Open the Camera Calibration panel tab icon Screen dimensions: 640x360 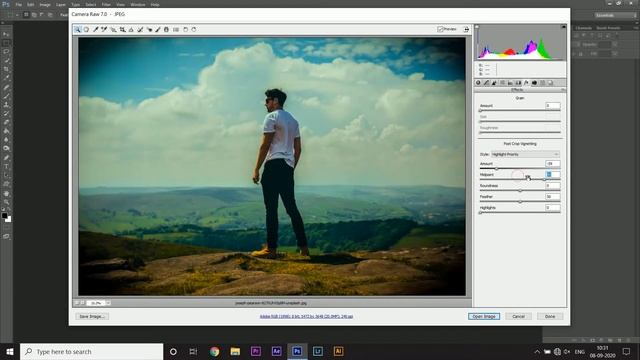coord(534,83)
